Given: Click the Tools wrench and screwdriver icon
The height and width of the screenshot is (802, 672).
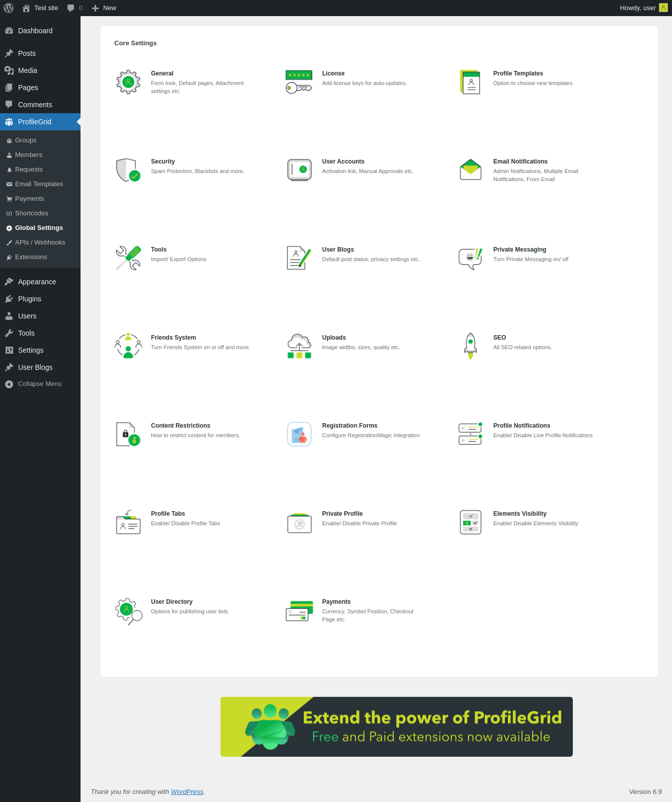Looking at the screenshot, I should pyautogui.click(x=128, y=258).
